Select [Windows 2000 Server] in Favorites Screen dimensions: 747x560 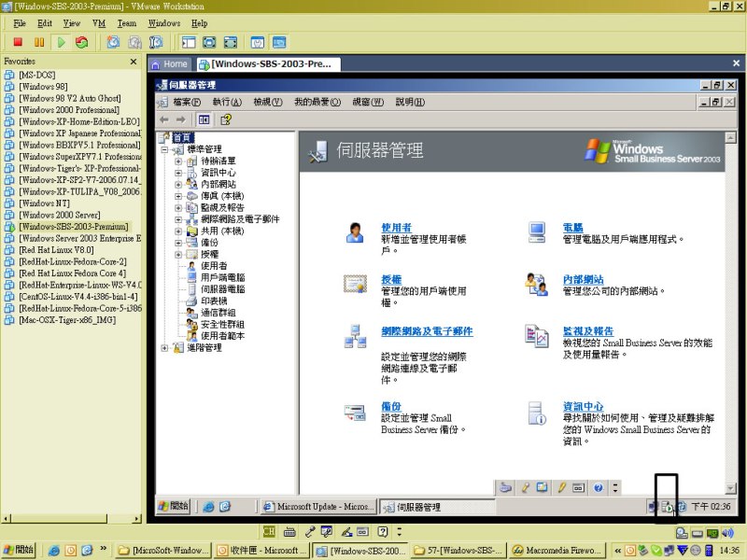coord(60,216)
